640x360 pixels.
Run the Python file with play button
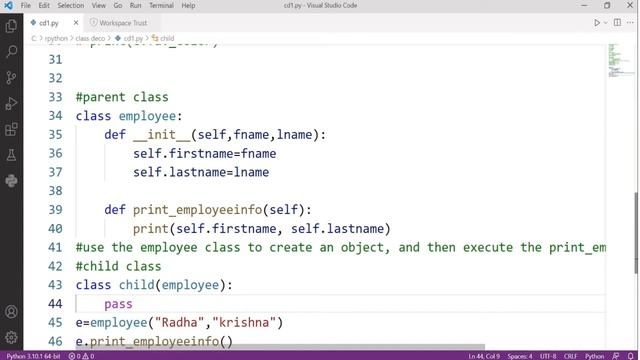coord(597,23)
